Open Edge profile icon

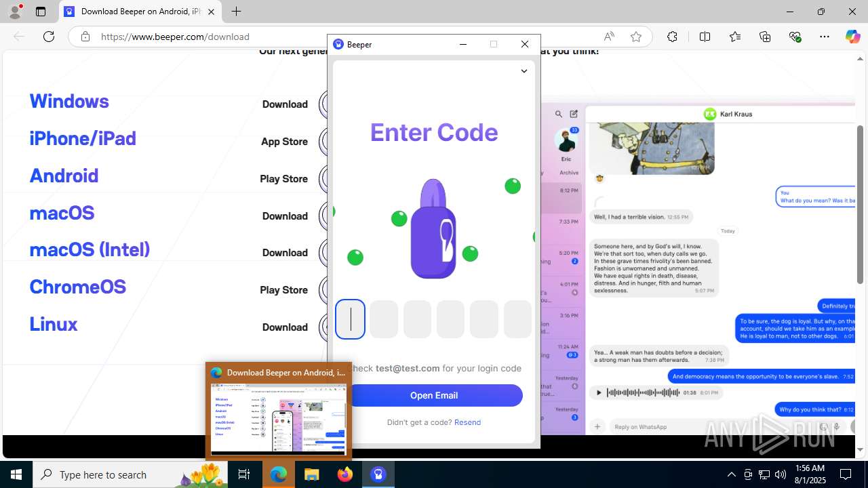[x=15, y=12]
